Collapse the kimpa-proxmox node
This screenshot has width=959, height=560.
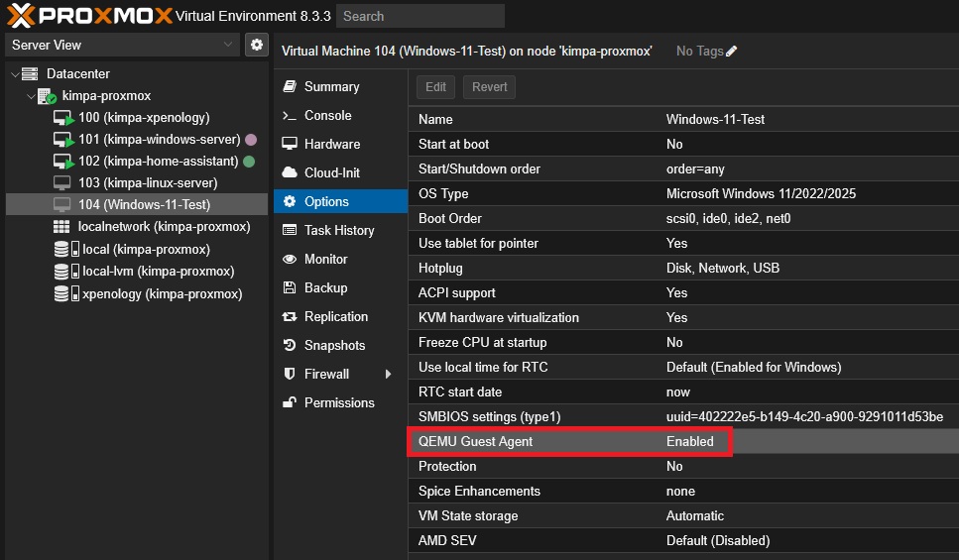[x=31, y=96]
